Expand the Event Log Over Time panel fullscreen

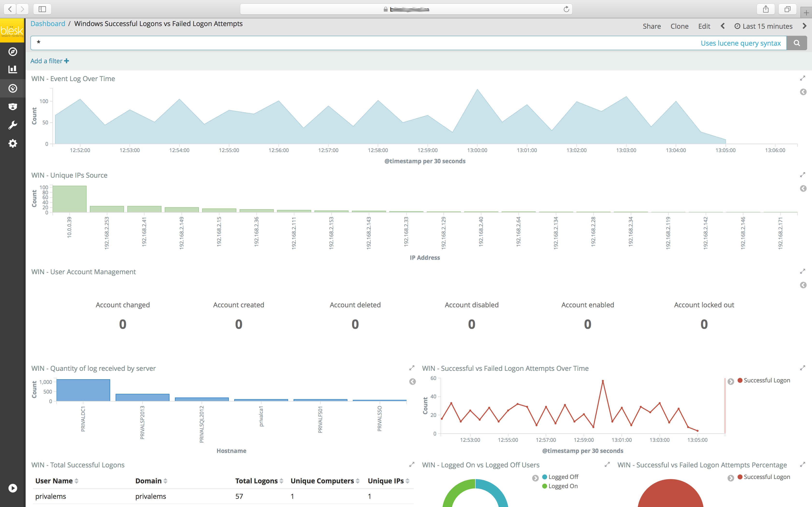click(802, 78)
